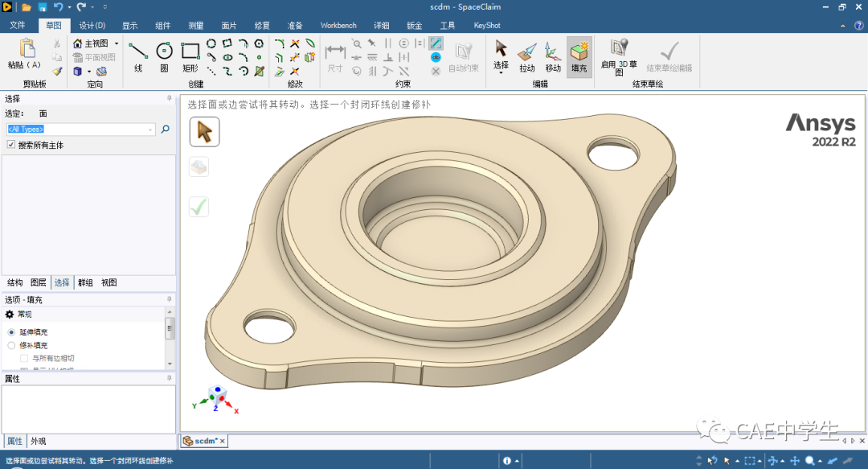Click the Paste (粘贴) button

tap(25, 54)
